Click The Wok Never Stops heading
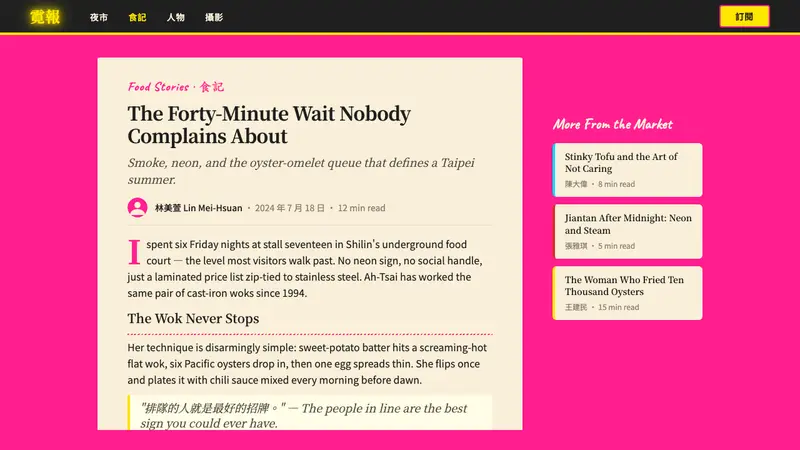 click(x=193, y=318)
